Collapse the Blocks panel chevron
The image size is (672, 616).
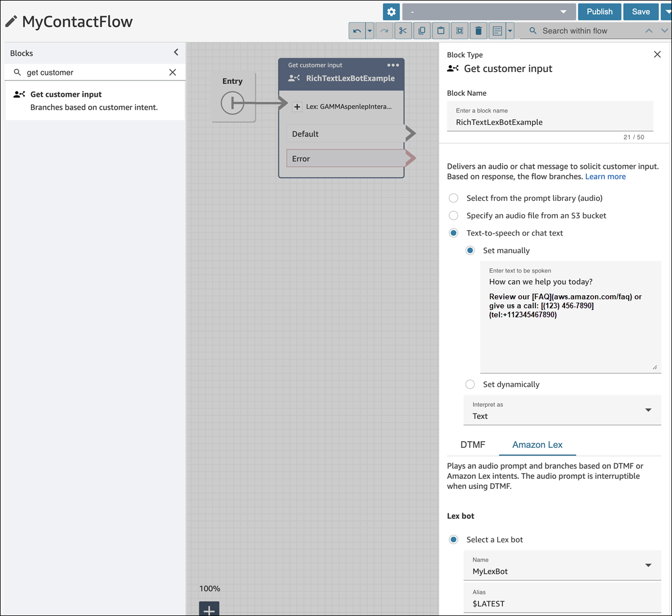tap(176, 52)
